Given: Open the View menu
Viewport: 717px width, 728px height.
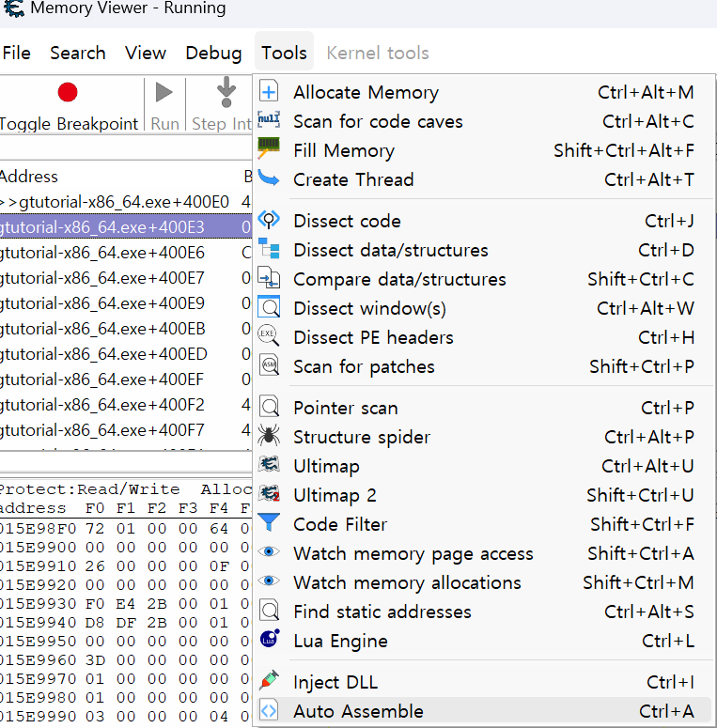Looking at the screenshot, I should point(146,53).
